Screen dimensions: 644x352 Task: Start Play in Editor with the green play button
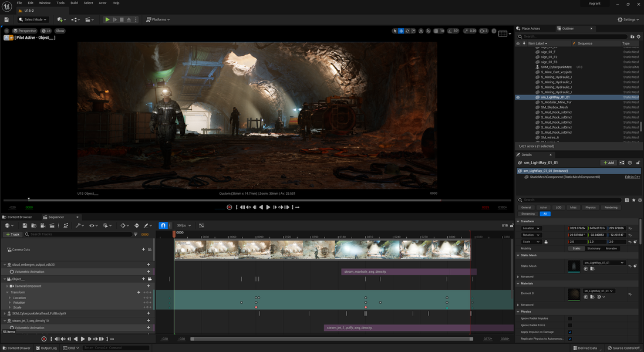point(107,19)
